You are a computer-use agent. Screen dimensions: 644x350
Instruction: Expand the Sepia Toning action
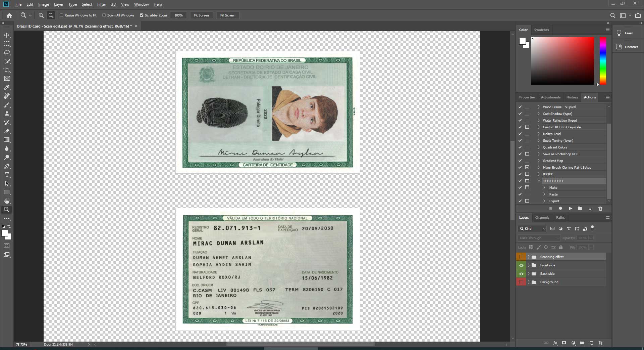(x=539, y=140)
